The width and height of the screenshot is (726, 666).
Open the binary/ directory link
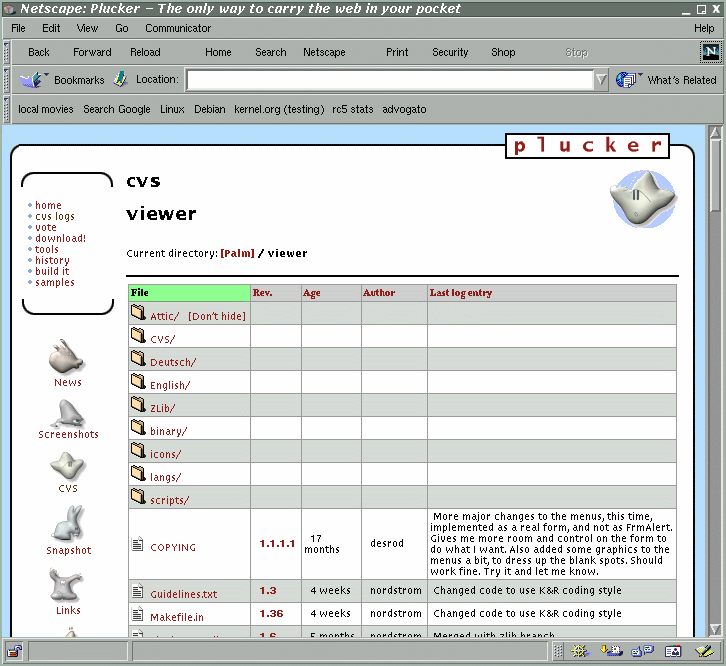pyautogui.click(x=169, y=431)
